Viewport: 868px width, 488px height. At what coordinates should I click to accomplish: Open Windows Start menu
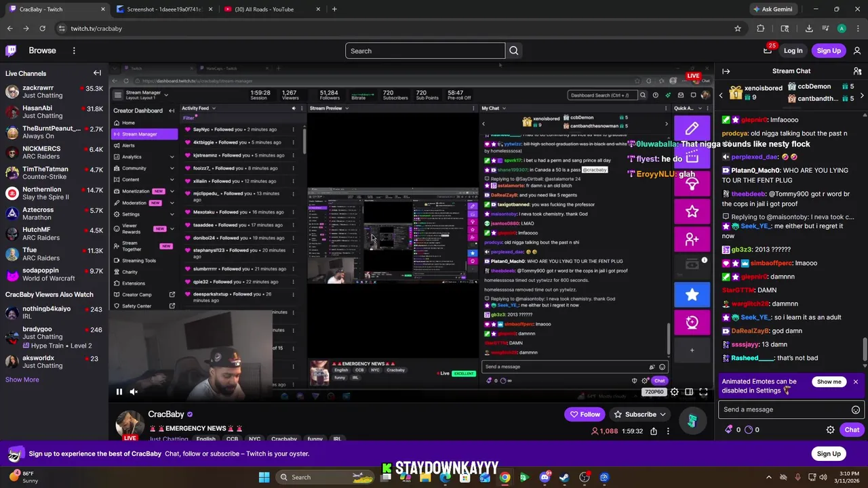pyautogui.click(x=264, y=477)
